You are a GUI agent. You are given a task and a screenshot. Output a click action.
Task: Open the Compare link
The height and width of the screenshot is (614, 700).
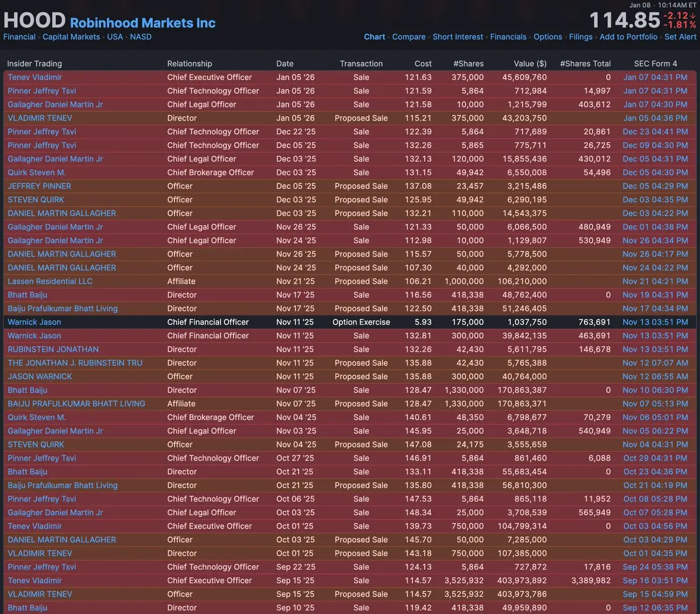pyautogui.click(x=409, y=37)
